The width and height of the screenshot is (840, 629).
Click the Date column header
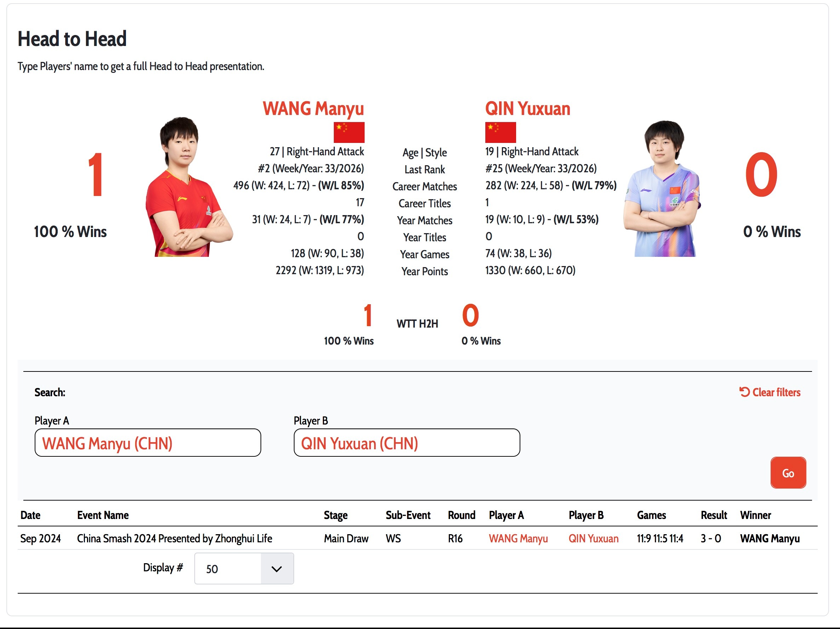tap(30, 515)
